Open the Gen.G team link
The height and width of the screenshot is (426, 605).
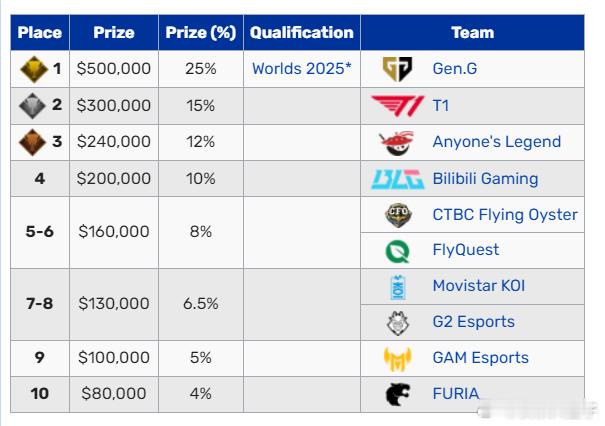coord(455,69)
